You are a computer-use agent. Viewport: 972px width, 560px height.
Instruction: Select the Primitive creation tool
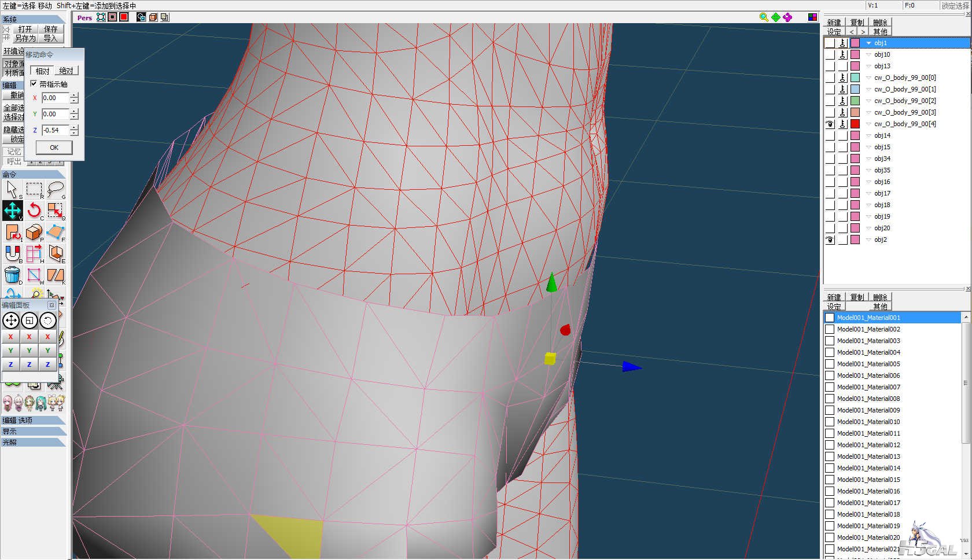tap(34, 232)
